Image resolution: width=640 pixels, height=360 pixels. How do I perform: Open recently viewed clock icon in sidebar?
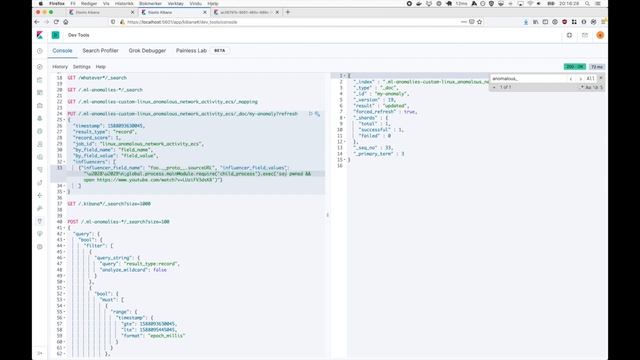pyautogui.click(x=40, y=51)
